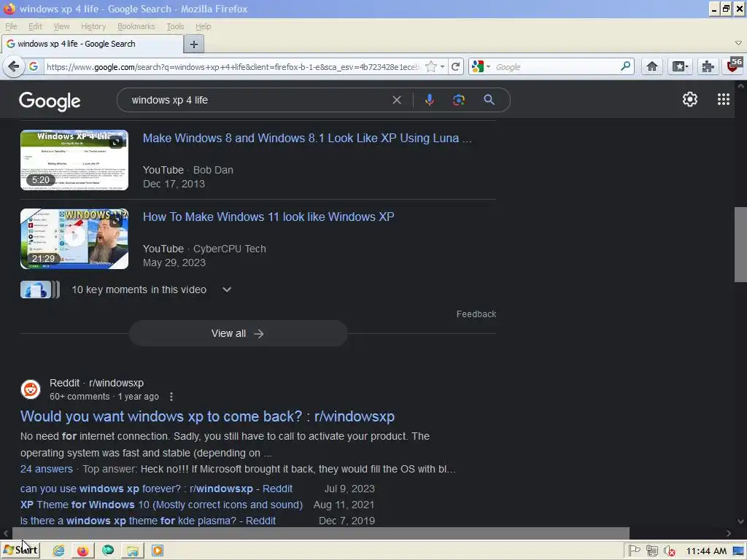The height and width of the screenshot is (560, 747).
Task: Open the Bookmarks toolbar menu button
Action: coord(680,66)
